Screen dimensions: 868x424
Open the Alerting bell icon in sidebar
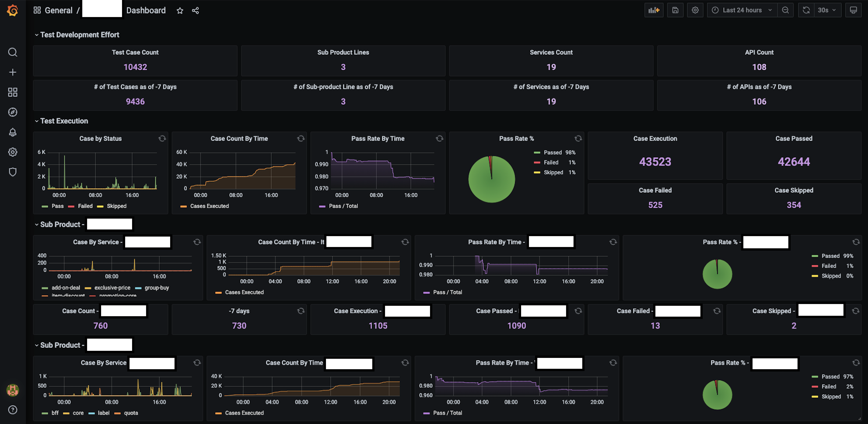pos(13,132)
